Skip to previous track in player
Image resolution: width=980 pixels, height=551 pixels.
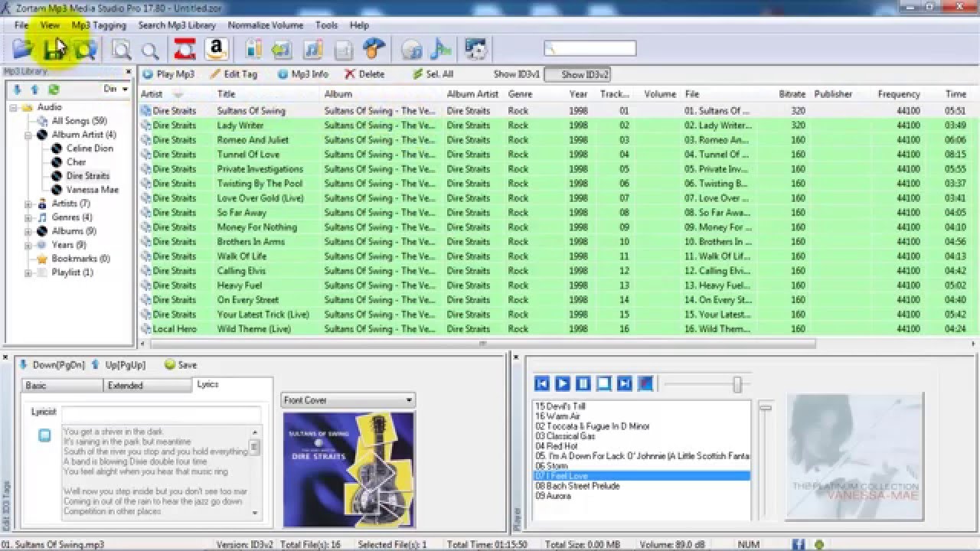[541, 383]
